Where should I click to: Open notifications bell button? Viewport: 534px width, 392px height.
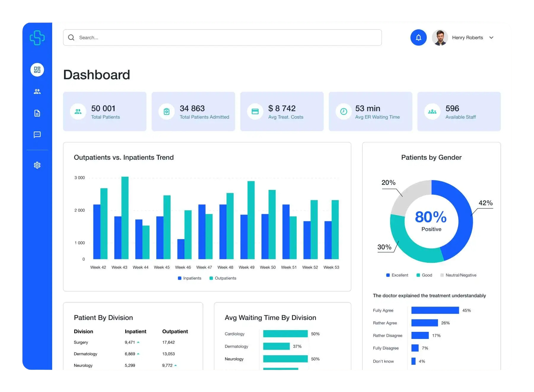[x=418, y=38]
